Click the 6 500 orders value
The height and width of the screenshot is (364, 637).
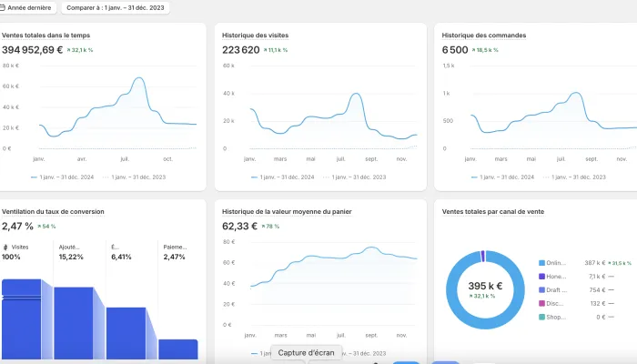click(x=455, y=50)
